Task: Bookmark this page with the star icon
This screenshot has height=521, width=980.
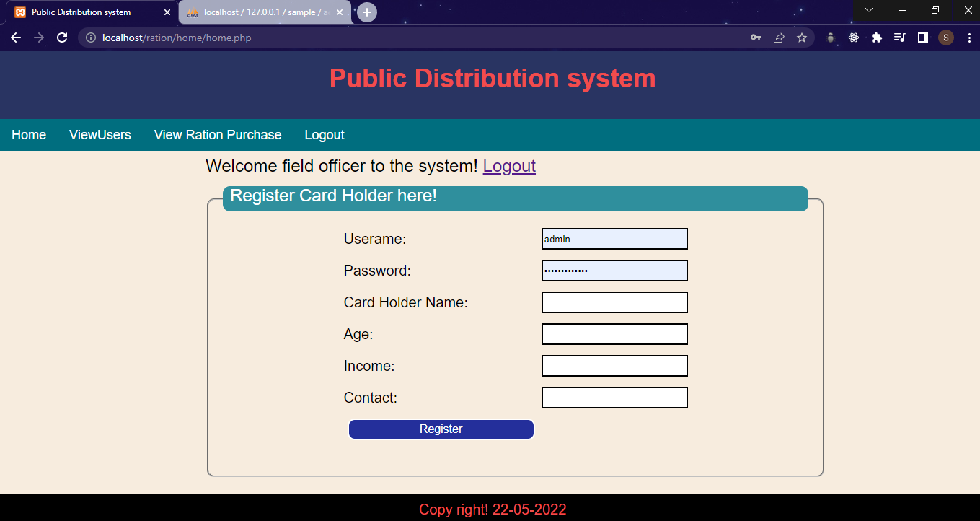Action: (802, 38)
